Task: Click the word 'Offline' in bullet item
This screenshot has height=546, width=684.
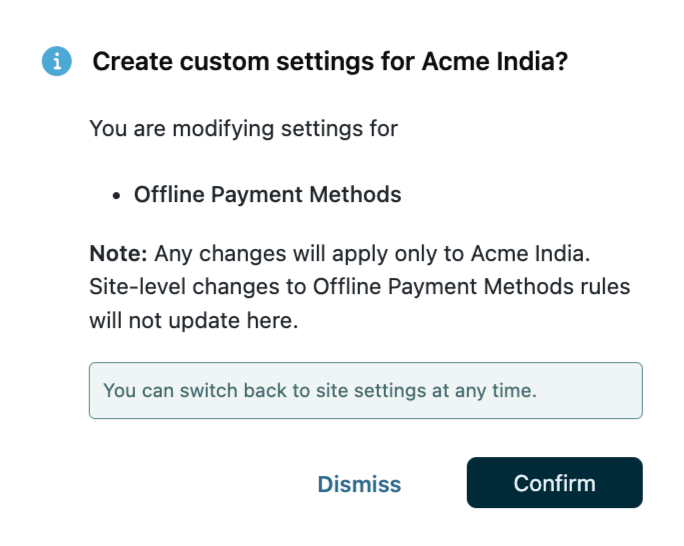Action: (169, 195)
